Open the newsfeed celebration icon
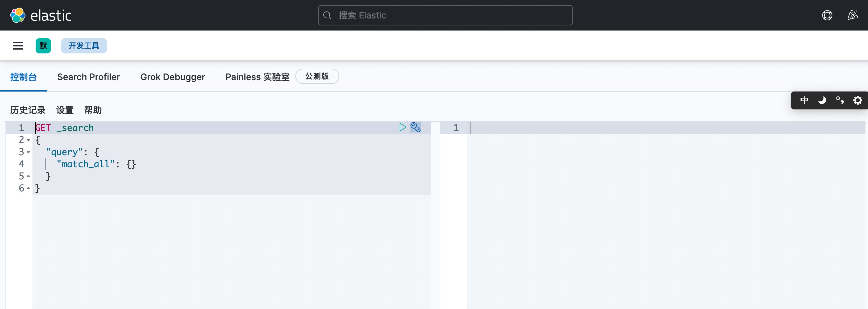The image size is (868, 309). (852, 15)
